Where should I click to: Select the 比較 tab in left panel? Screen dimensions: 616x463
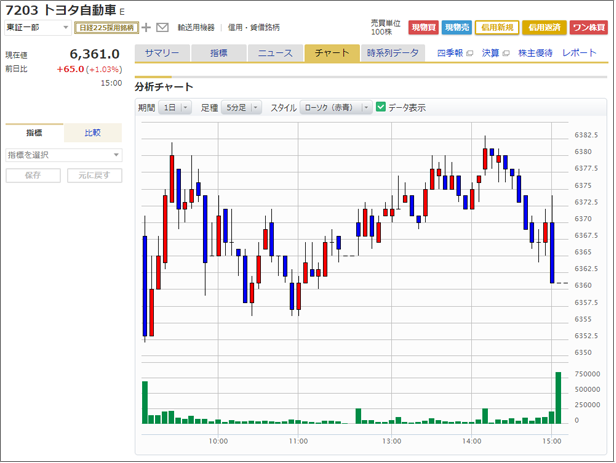(93, 132)
